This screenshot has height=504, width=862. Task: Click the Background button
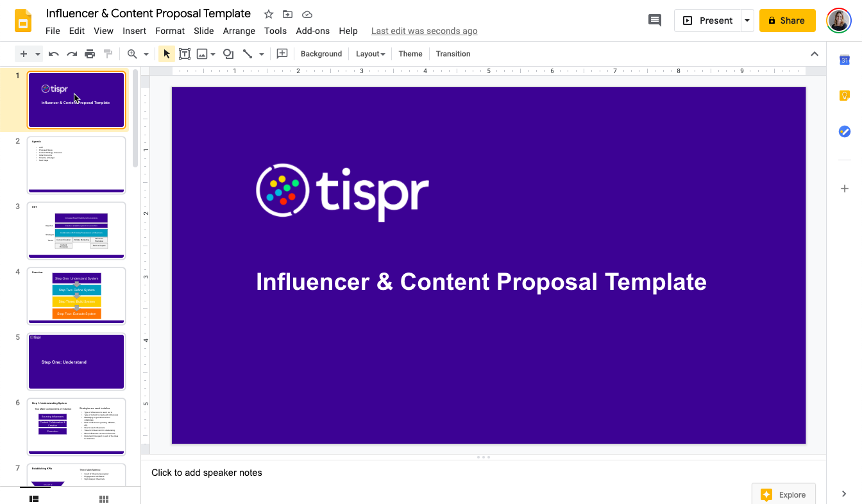pos(321,54)
